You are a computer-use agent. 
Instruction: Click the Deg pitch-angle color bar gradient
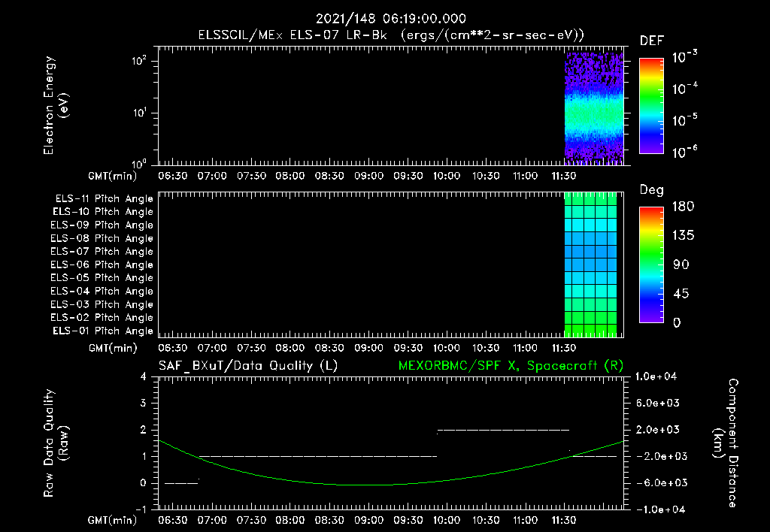click(x=651, y=265)
